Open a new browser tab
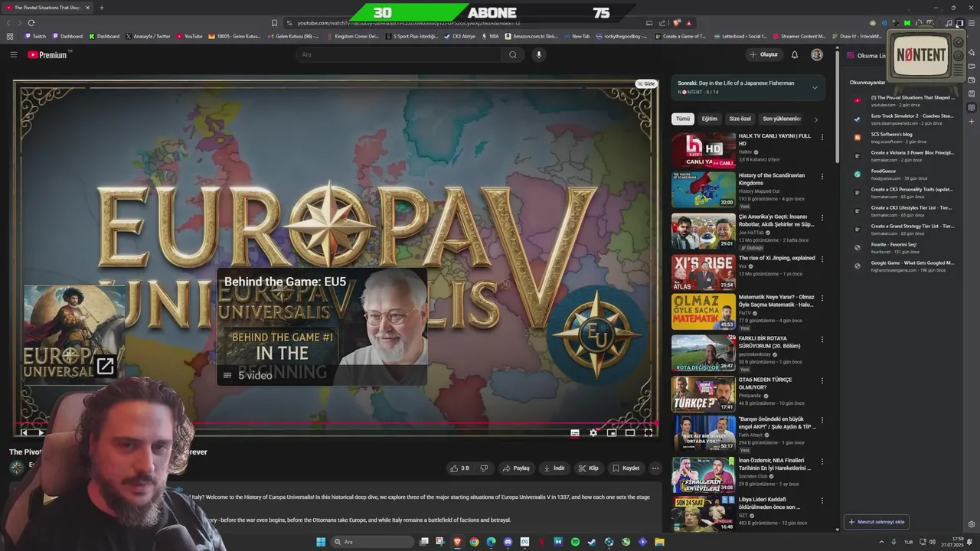980x551 pixels. point(101,8)
